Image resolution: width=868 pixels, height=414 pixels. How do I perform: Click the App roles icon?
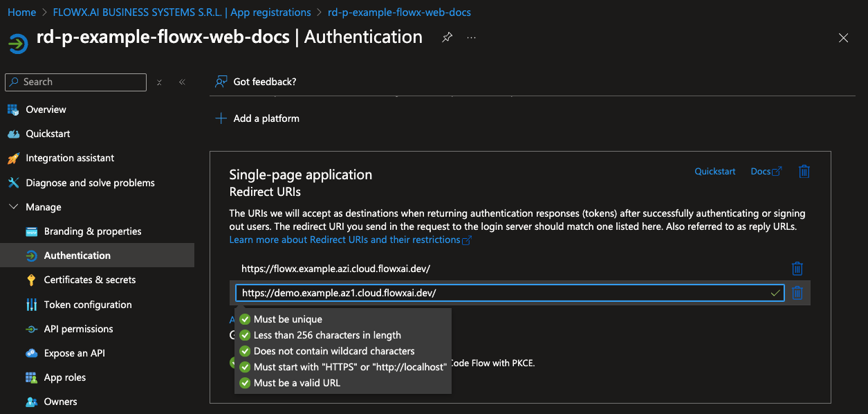pyautogui.click(x=31, y=377)
